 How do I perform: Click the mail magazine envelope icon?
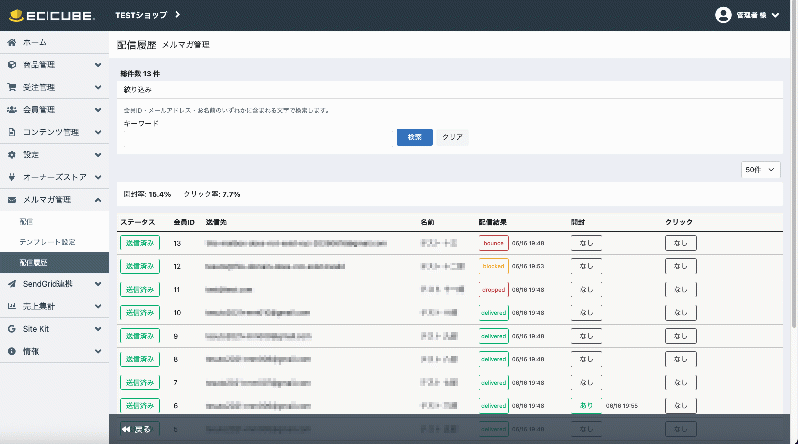(x=12, y=200)
